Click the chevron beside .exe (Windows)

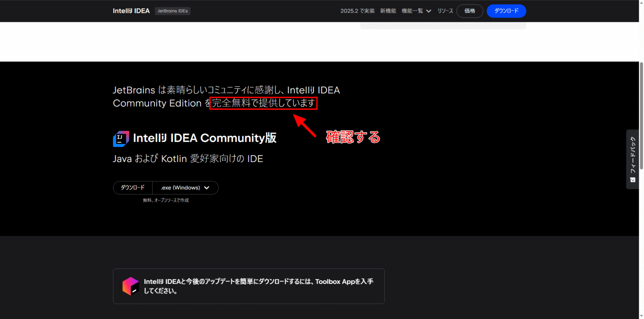206,188
